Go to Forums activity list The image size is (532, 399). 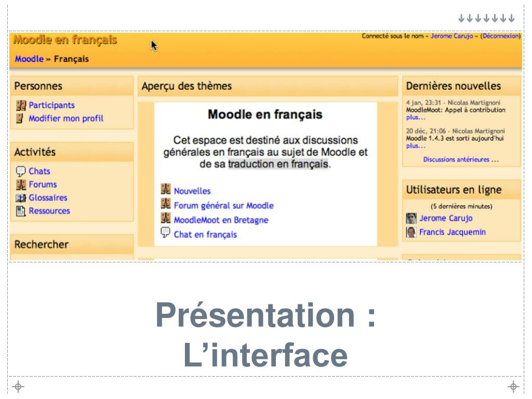43,184
